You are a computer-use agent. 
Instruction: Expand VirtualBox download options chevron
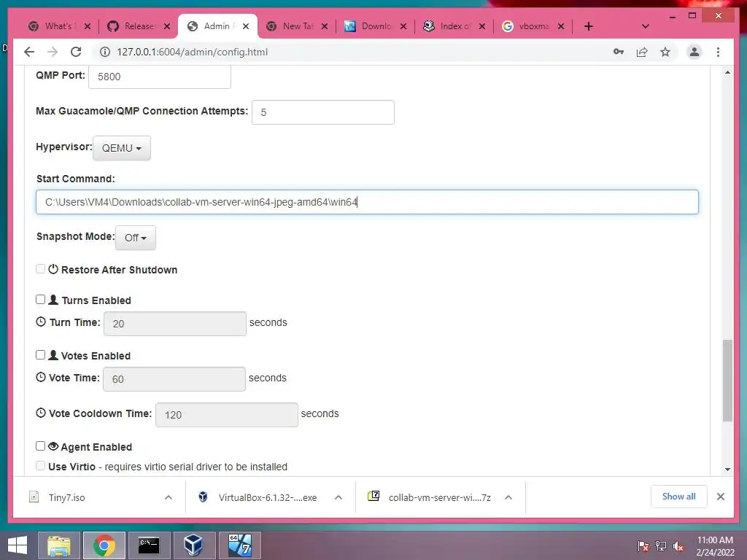click(x=338, y=497)
